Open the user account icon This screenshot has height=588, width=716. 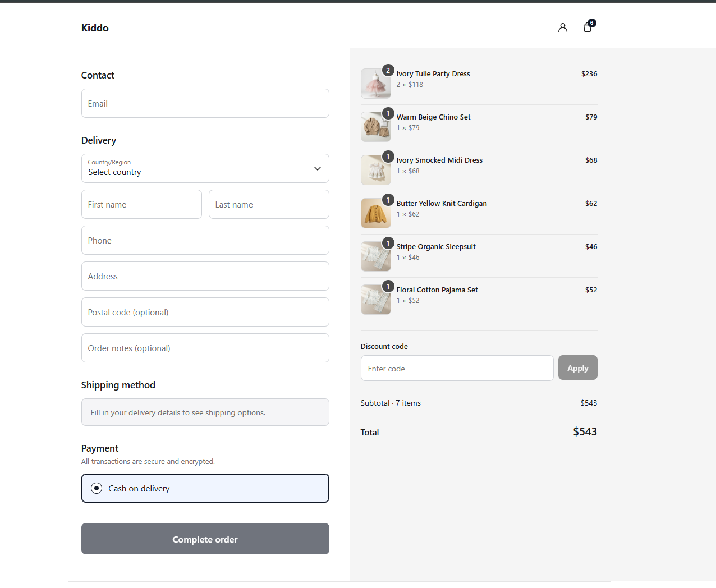coord(562,27)
